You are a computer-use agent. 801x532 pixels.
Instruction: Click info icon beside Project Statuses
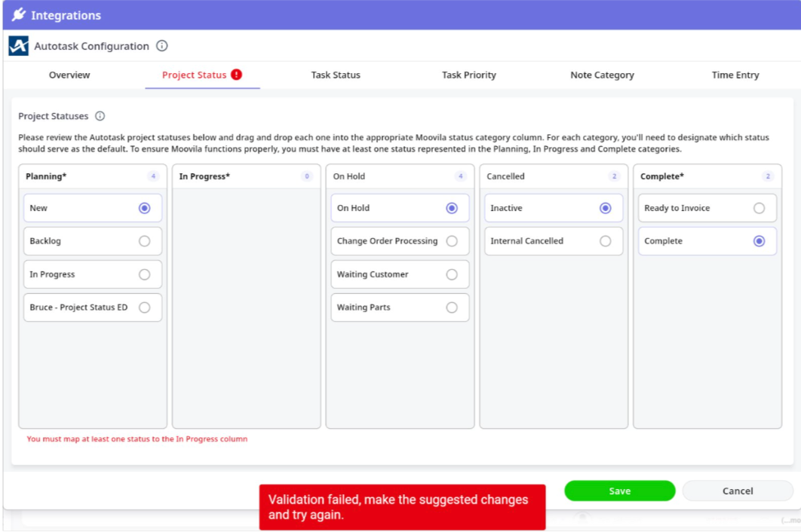100,116
